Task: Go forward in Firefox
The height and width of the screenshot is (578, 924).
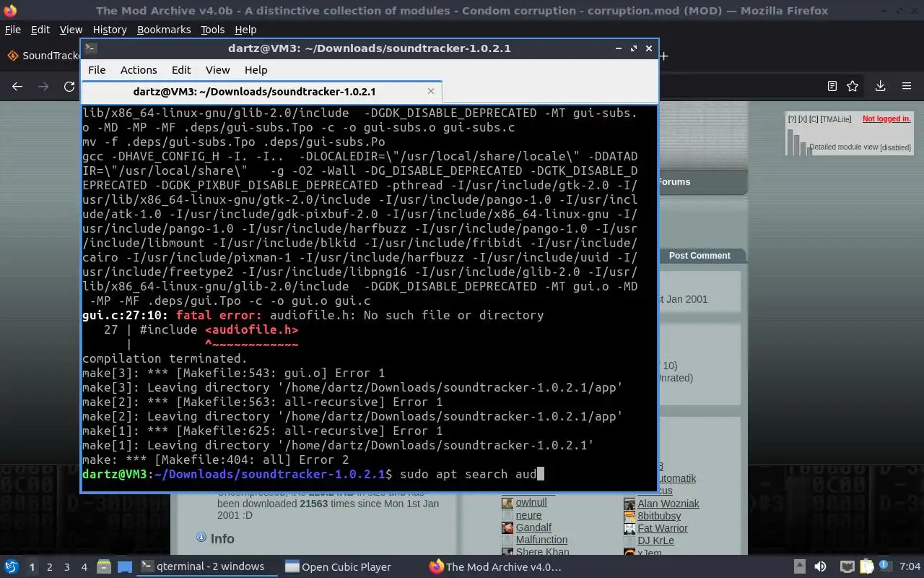Action: pos(43,86)
